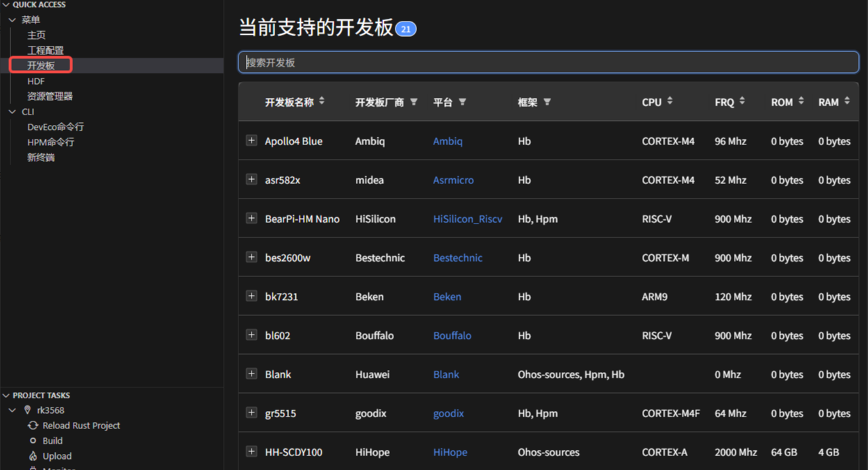
Task: Open the Bestechnic platform link
Action: [x=457, y=258]
